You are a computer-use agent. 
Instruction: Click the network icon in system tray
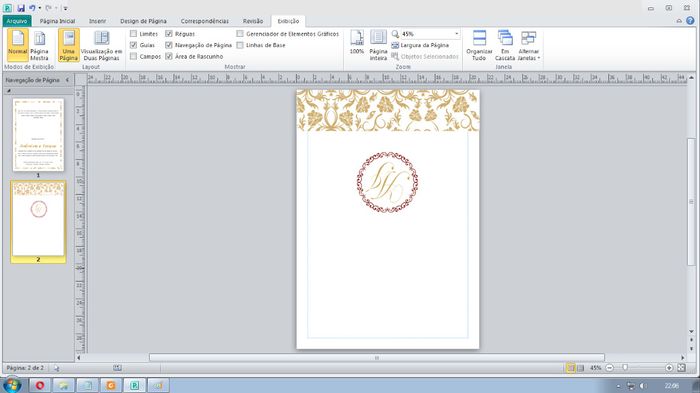(x=631, y=386)
